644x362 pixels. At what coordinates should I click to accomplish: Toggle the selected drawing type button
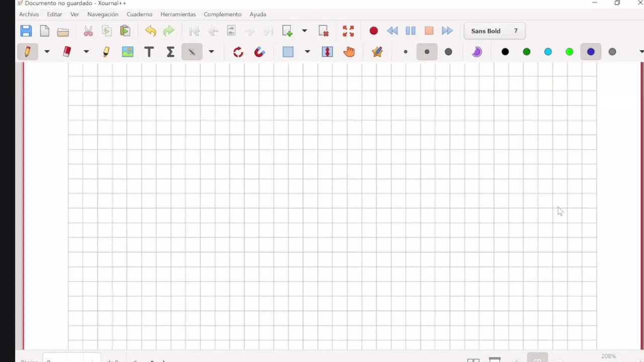point(192,52)
